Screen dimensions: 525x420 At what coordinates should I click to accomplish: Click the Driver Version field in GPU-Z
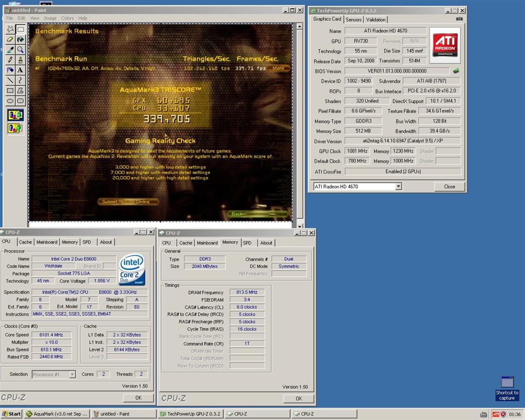(403, 141)
